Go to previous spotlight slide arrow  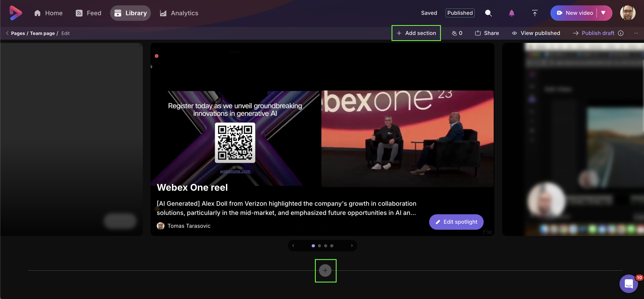pyautogui.click(x=293, y=246)
